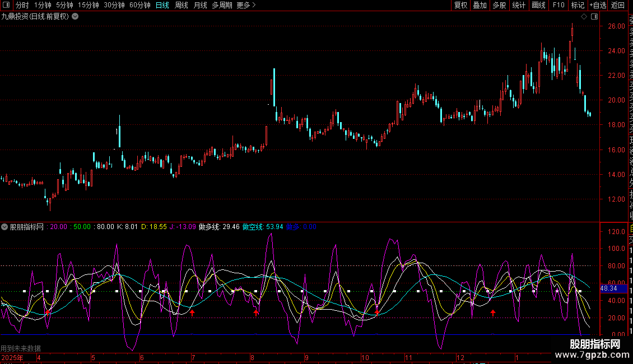Image resolution: width=633 pixels, height=364 pixels.
Task: Click the red buy arrow in month 12
Action: click(x=493, y=312)
